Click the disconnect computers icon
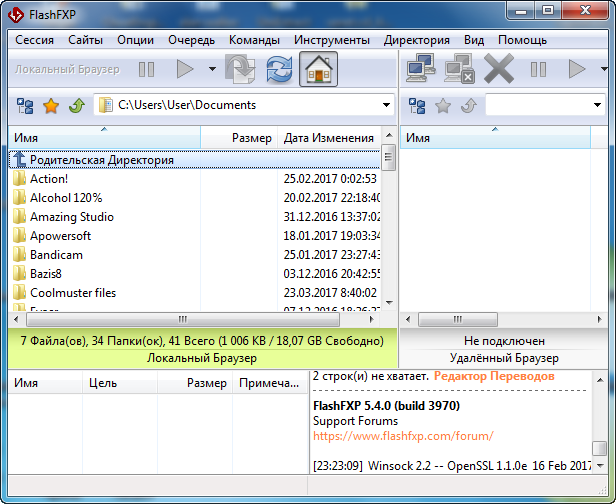The width and height of the screenshot is (616, 504). [459, 69]
